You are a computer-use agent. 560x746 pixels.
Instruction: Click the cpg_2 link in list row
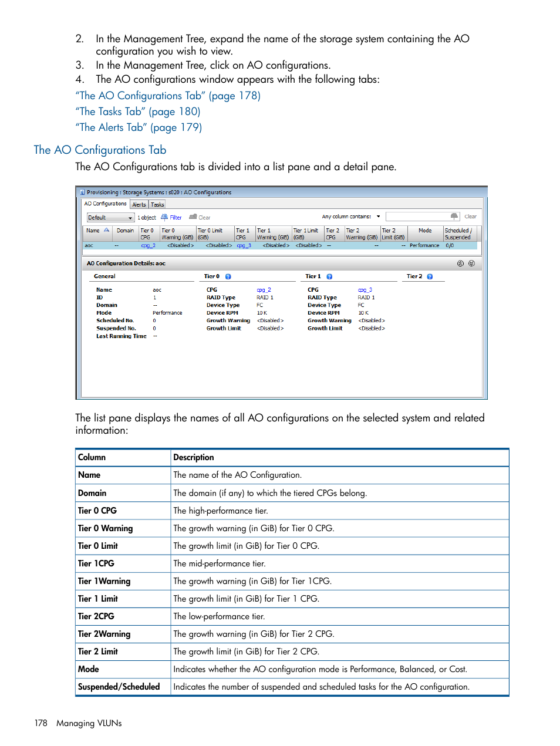(x=148, y=245)
